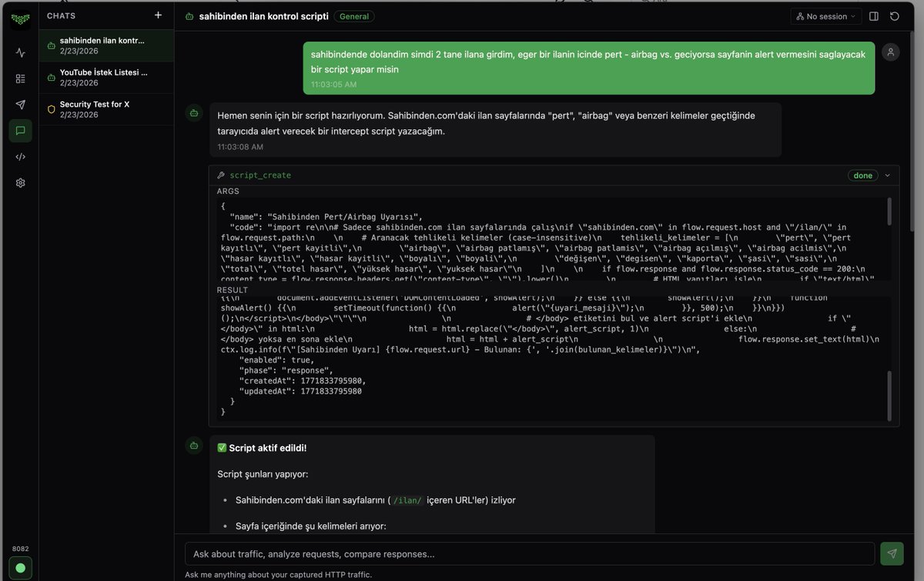This screenshot has height=581, width=924.
Task: Click the ARGS section label
Action: click(x=228, y=191)
